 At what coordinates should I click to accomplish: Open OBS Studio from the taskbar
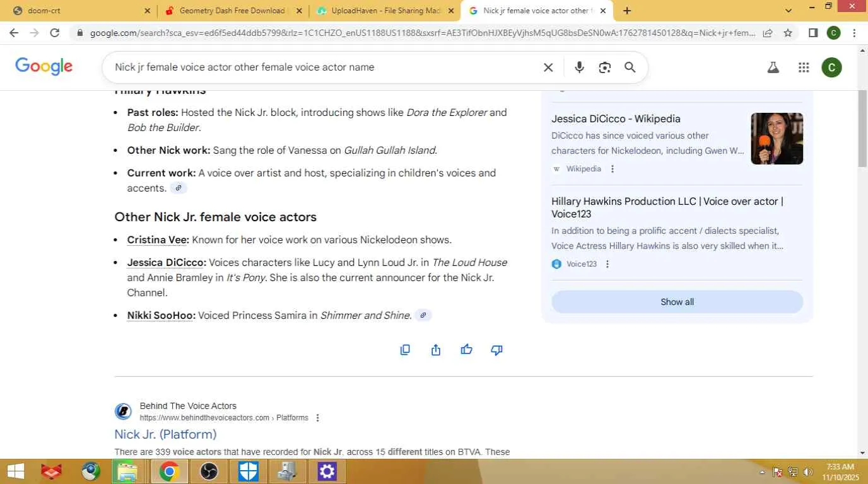pyautogui.click(x=209, y=471)
